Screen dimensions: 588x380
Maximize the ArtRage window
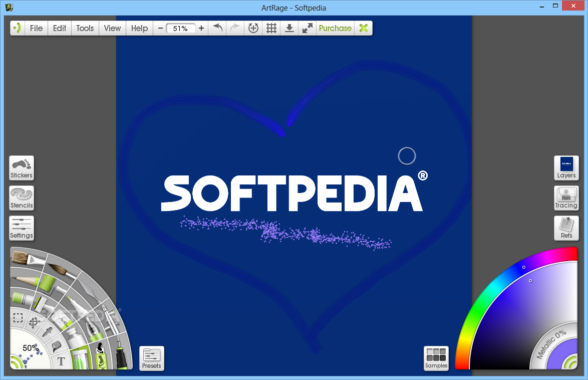[x=555, y=6]
